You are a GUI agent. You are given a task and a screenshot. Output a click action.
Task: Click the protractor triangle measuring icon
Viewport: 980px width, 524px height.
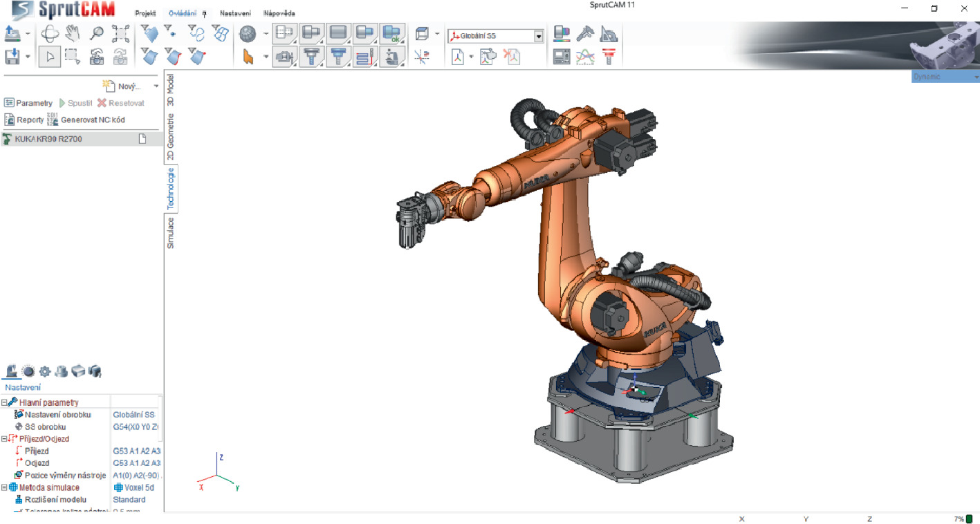[x=609, y=33]
